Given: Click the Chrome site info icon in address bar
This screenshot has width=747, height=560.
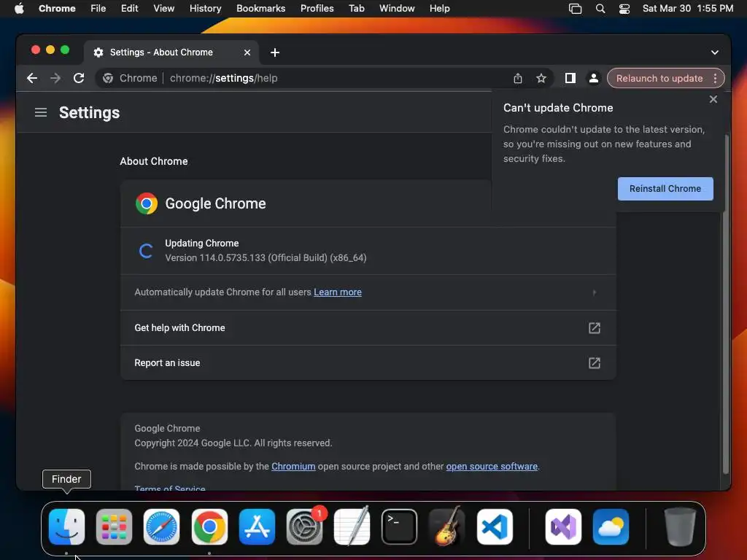Looking at the screenshot, I should click(x=108, y=78).
